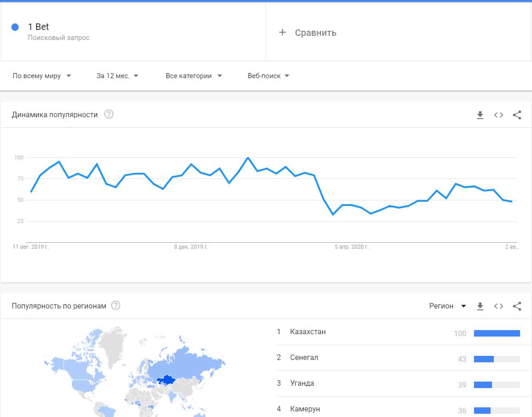Click the Сравнить compare button

(315, 33)
